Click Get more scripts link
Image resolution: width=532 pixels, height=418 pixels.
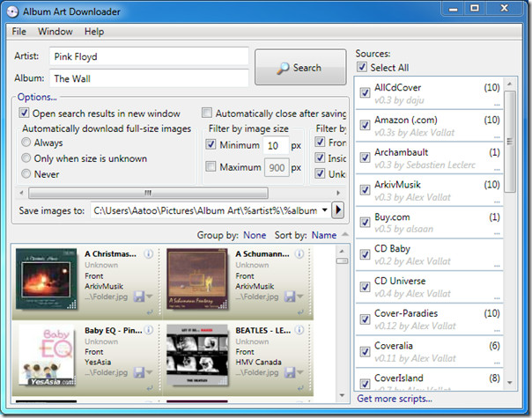pos(395,399)
